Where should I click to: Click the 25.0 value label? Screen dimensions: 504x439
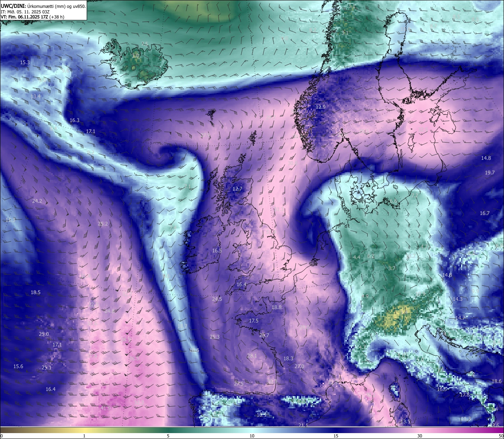pyautogui.click(x=44, y=334)
